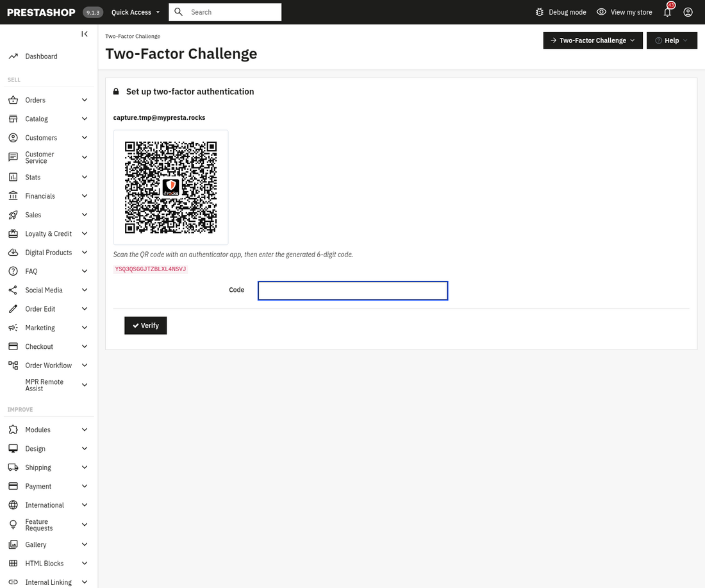Click the Marketing megaphone icon
The width and height of the screenshot is (705, 588).
coord(13,328)
